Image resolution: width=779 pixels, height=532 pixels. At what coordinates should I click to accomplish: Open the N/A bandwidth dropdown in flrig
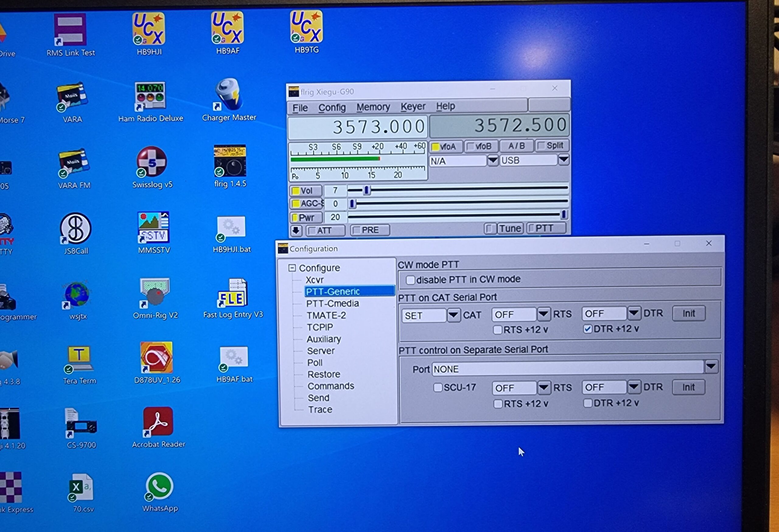click(x=492, y=161)
